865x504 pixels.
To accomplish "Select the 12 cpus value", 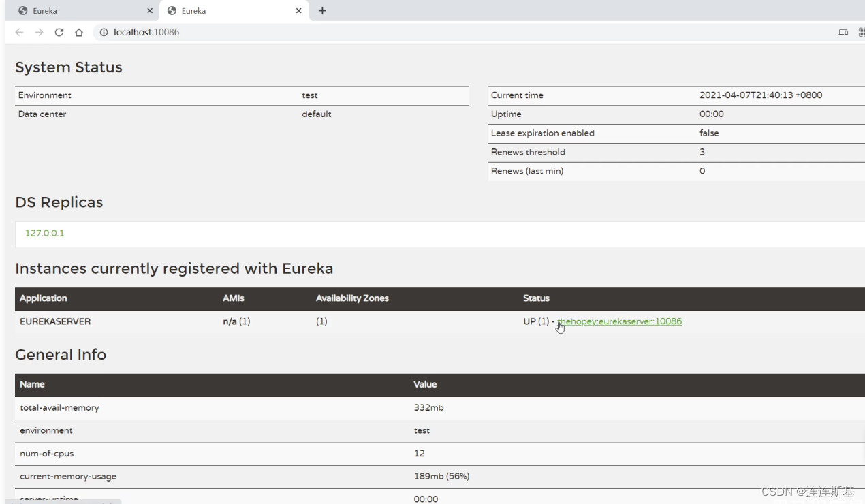I will [420, 454].
